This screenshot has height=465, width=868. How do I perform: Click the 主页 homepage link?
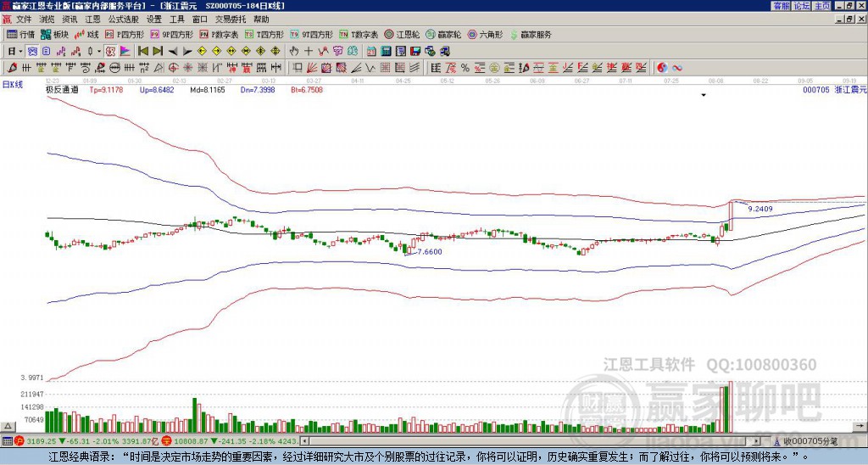click(821, 6)
